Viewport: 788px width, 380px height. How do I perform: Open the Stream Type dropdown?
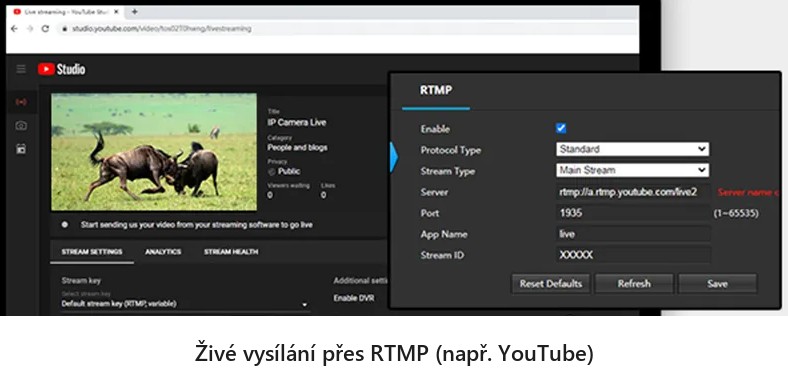point(633,170)
